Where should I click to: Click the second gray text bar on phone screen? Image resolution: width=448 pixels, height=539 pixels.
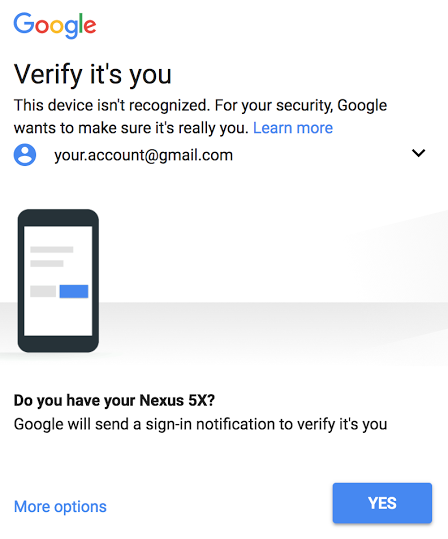point(47,264)
